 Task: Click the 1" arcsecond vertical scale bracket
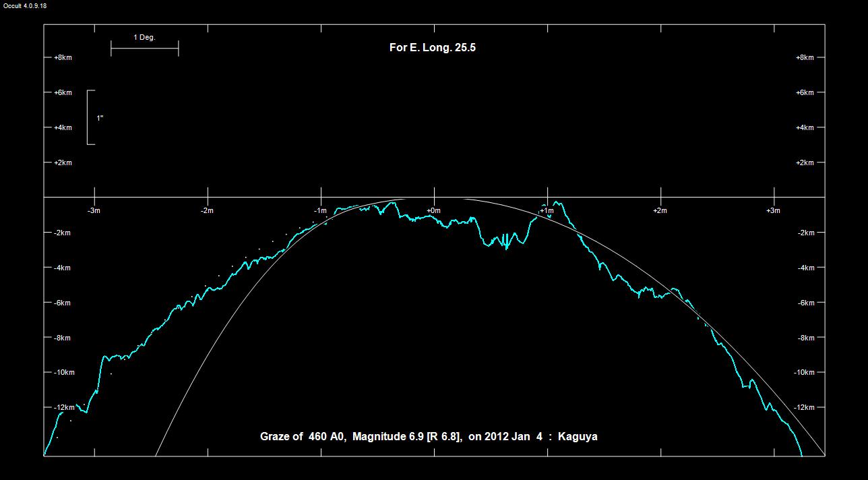point(90,117)
